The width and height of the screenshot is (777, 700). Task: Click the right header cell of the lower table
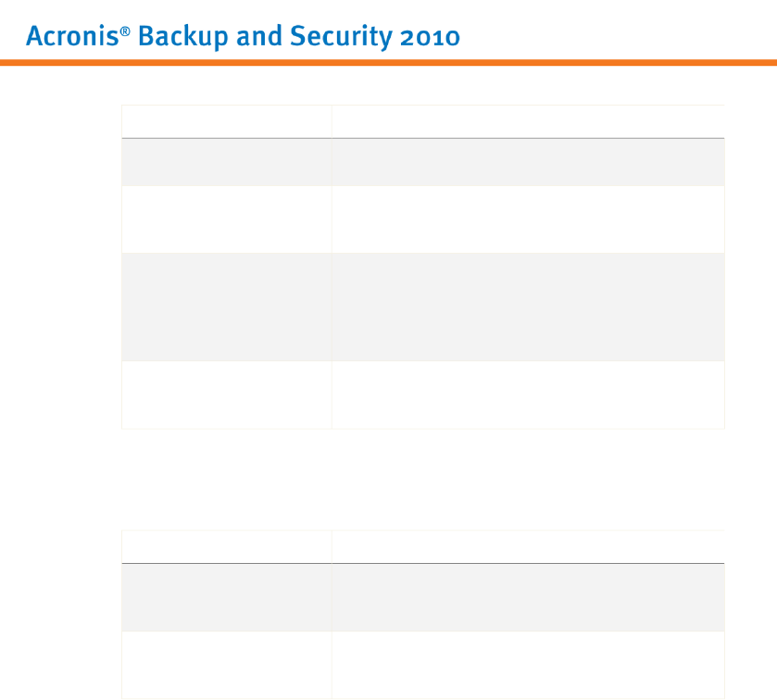(x=527, y=546)
